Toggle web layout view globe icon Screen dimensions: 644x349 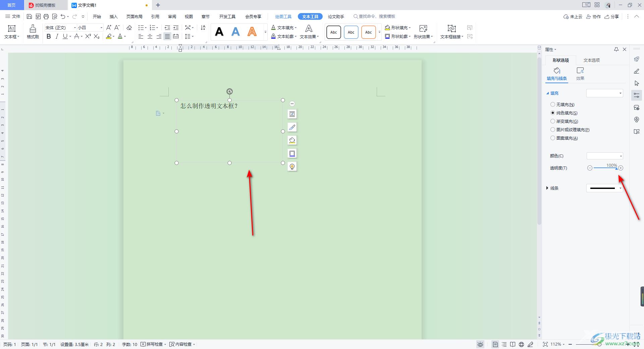521,344
